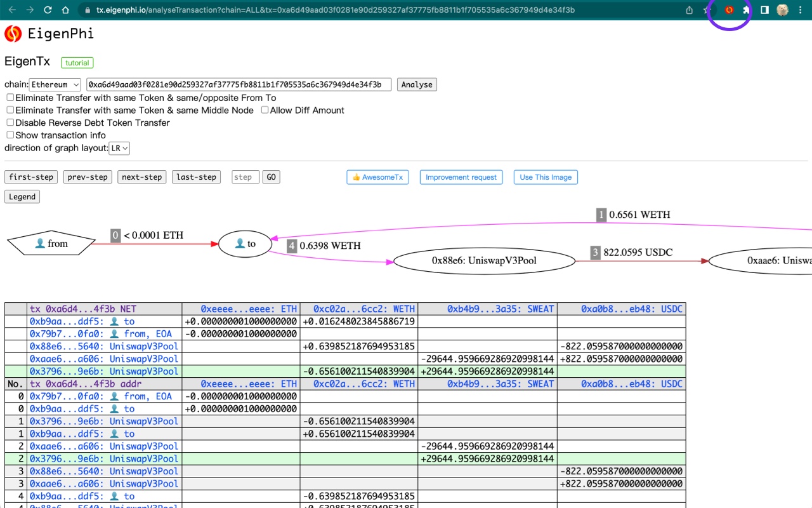Screen dimensions: 812x508
Task: Go to browser home page
Action: tap(65, 10)
